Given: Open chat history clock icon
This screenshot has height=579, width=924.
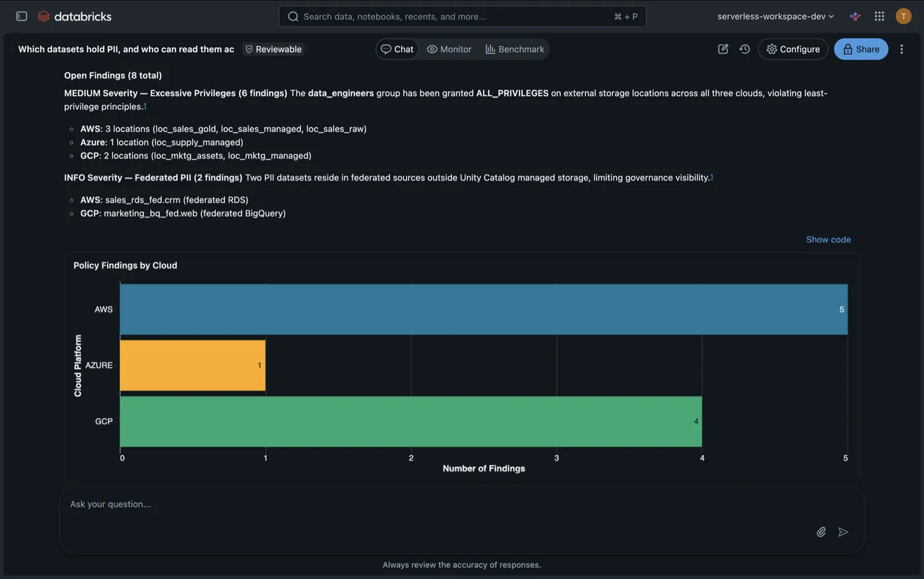Looking at the screenshot, I should point(744,49).
